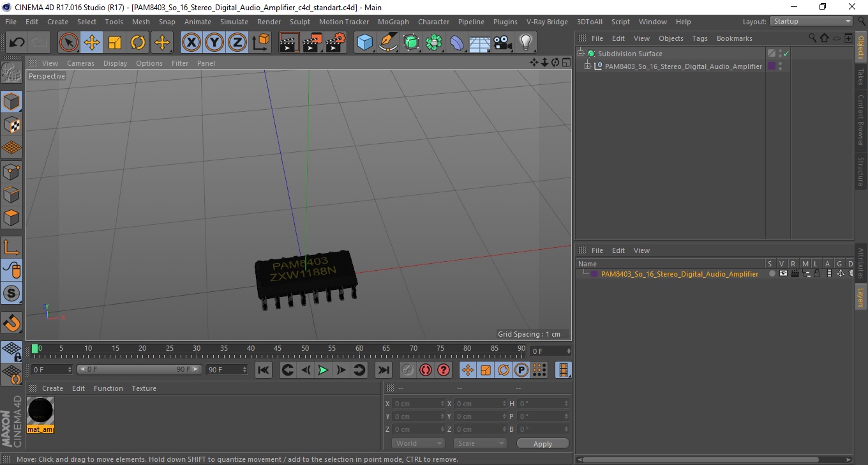Click Record Active Objects button
Viewport: 868px width, 465px height.
pyautogui.click(x=407, y=370)
